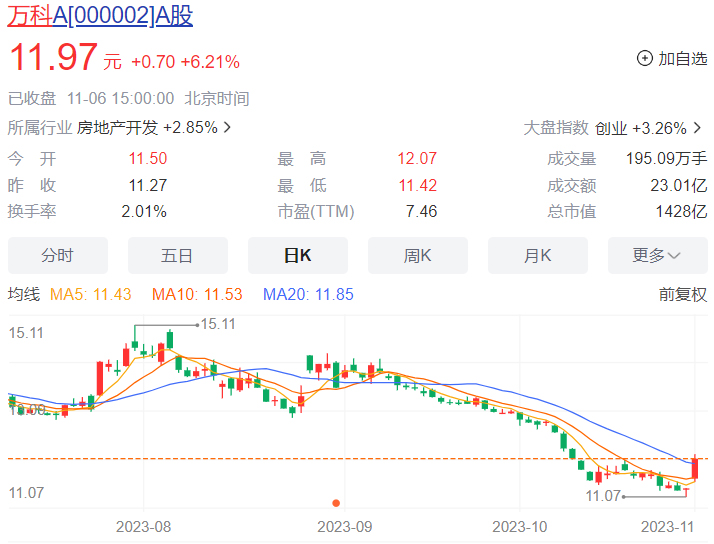Click the 昨收 value 11.27

148,186
